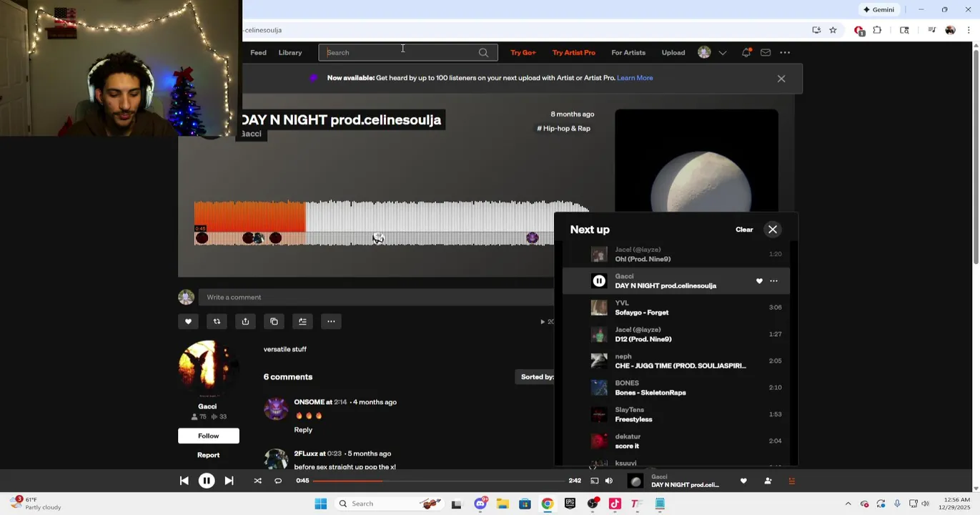Open the Chrome extensions puzzle icon
The height and width of the screenshot is (515, 980).
[877, 30]
